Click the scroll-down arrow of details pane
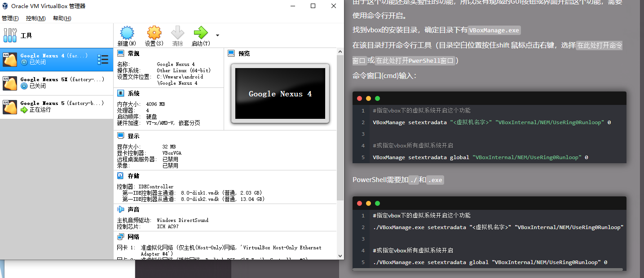 pyautogui.click(x=340, y=256)
